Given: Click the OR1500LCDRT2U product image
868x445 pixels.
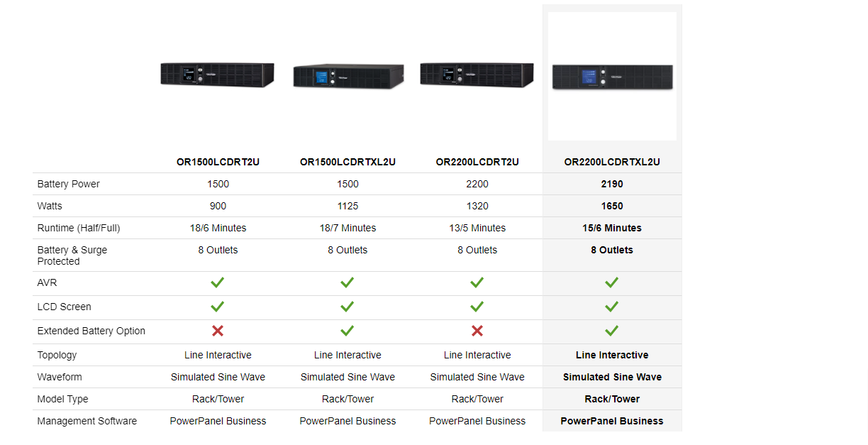Looking at the screenshot, I should tap(218, 75).
